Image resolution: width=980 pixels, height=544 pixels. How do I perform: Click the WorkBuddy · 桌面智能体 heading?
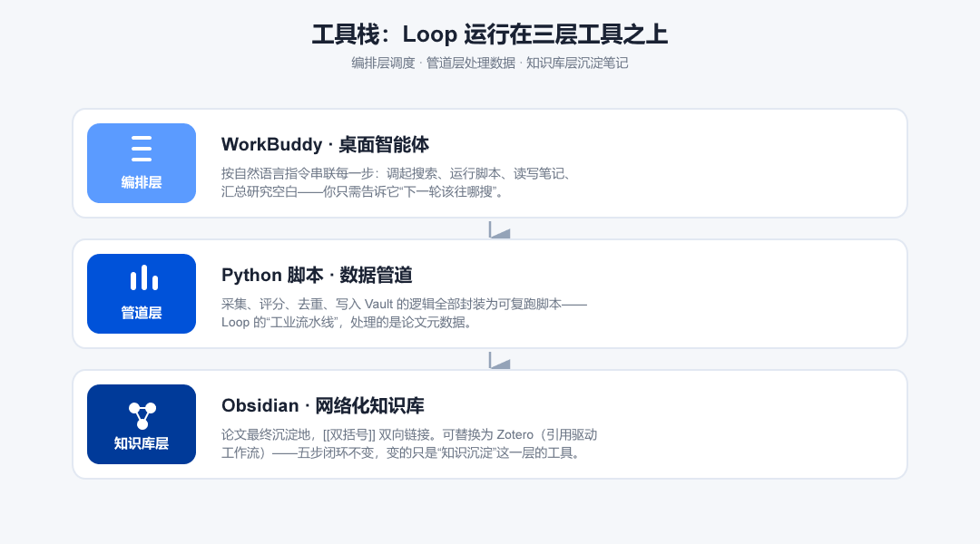(325, 145)
